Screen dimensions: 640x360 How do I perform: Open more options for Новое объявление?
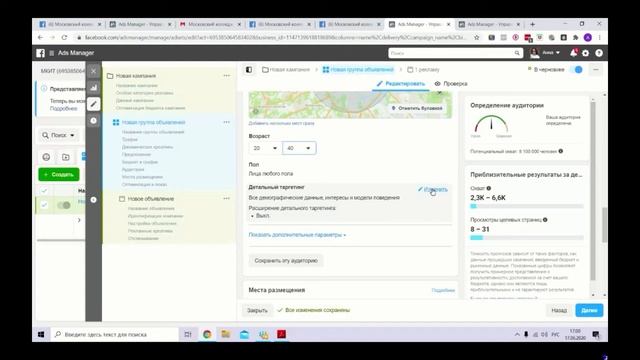(x=227, y=199)
